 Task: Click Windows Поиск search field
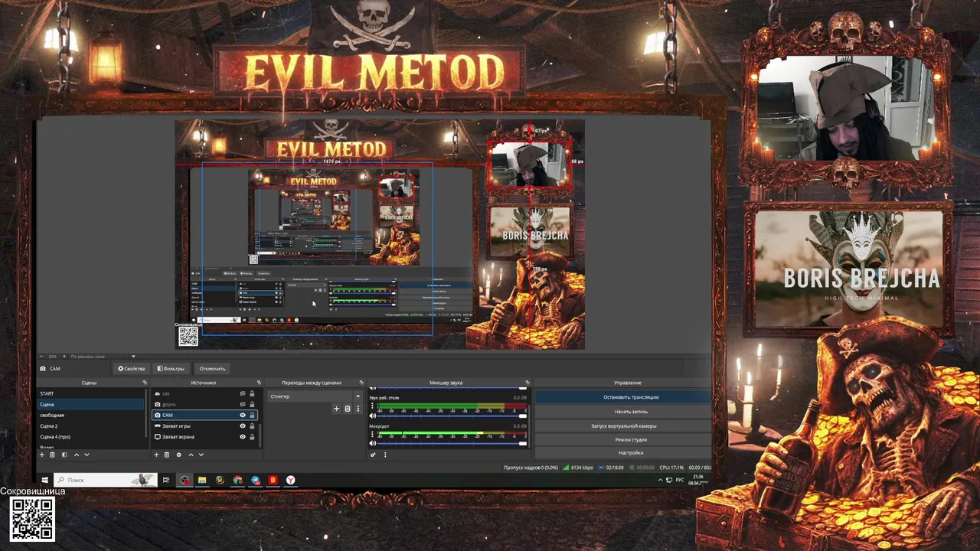tap(105, 481)
